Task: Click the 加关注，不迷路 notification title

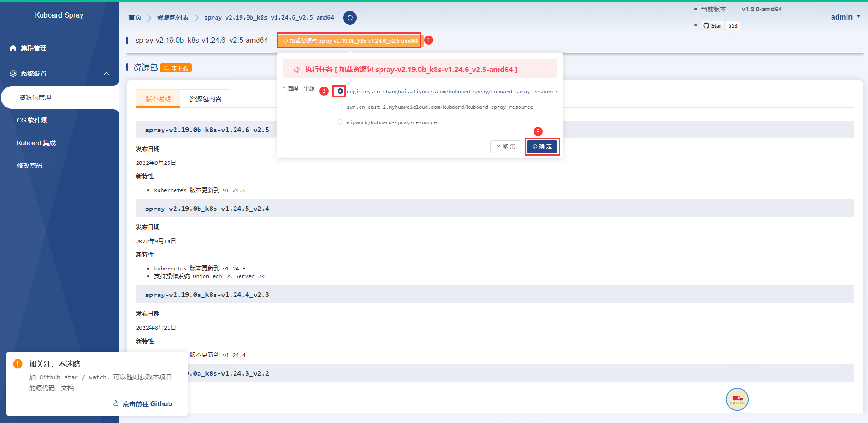Action: [x=55, y=364]
